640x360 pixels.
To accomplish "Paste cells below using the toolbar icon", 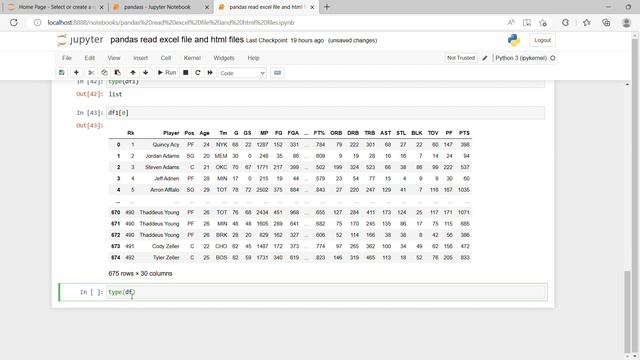I will pos(118,73).
